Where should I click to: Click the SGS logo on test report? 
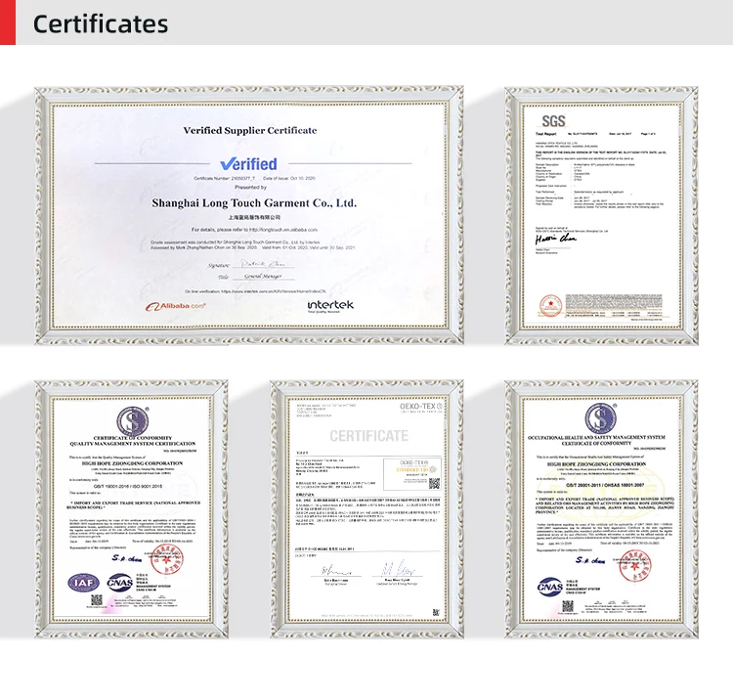pos(553,121)
